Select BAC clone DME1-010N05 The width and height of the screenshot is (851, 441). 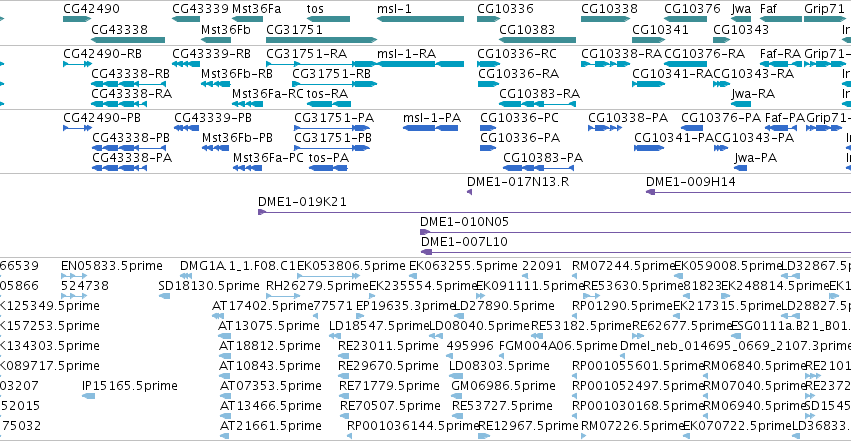pyautogui.click(x=464, y=222)
